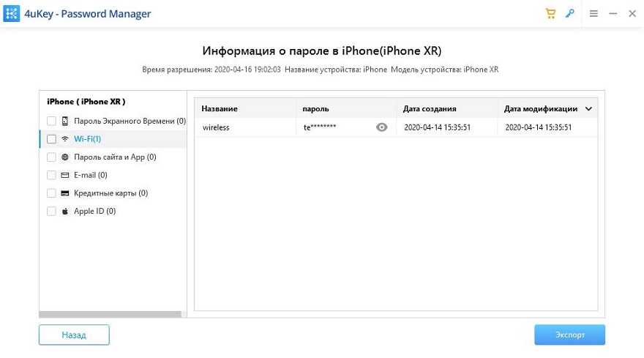Enable the Пароль Экранного Времени checkbox
Image resolution: width=644 pixels, height=358 pixels.
(x=51, y=121)
